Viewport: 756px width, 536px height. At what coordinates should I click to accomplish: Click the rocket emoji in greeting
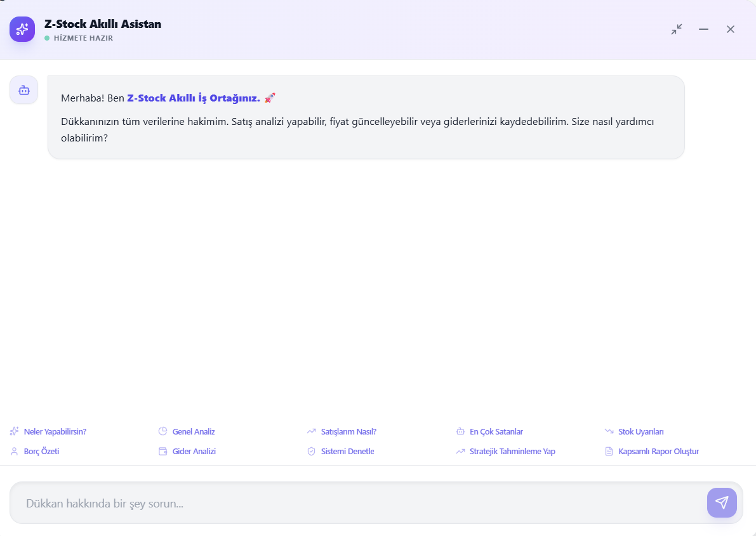point(270,98)
